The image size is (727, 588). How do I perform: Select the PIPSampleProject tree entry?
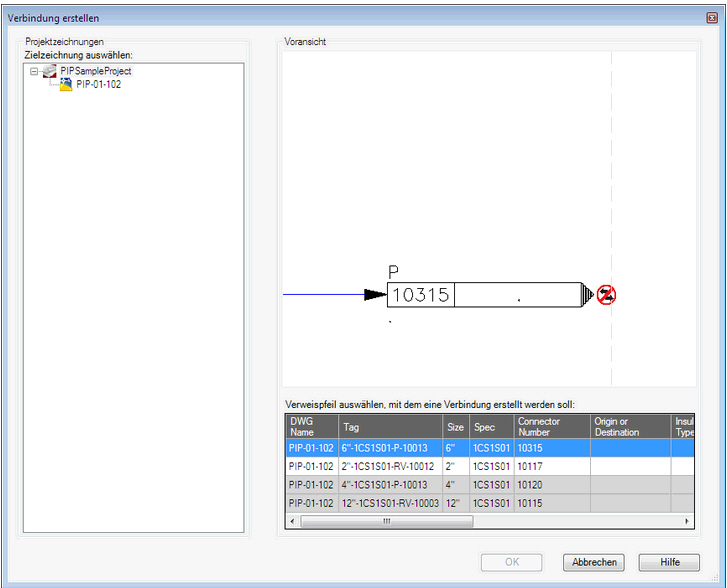tap(96, 71)
